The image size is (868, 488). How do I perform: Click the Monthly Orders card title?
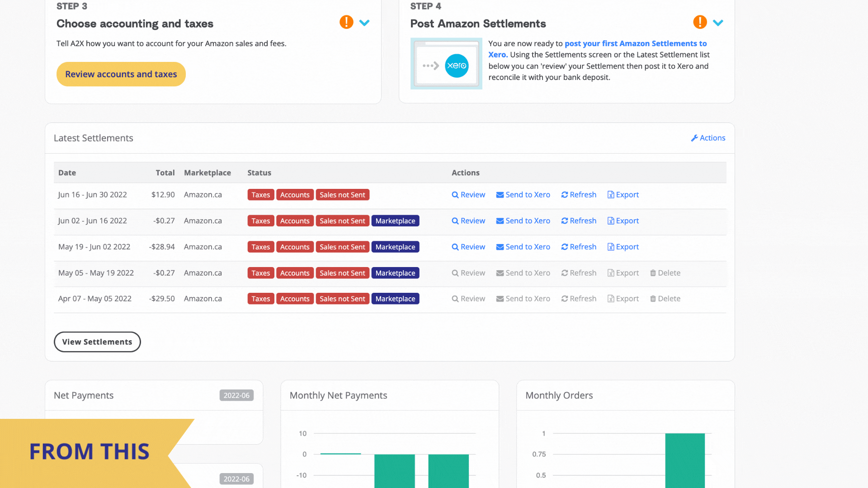tap(559, 395)
